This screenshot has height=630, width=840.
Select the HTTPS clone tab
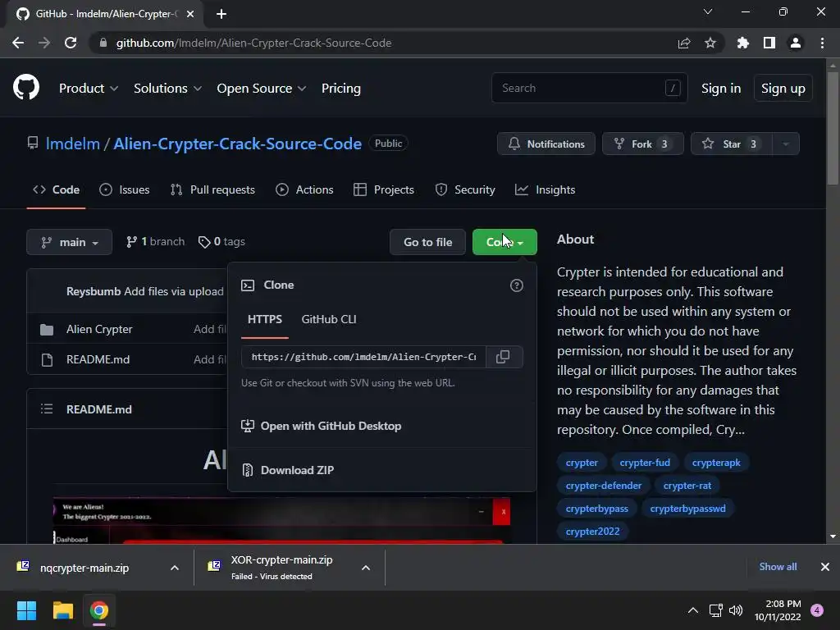pos(265,319)
